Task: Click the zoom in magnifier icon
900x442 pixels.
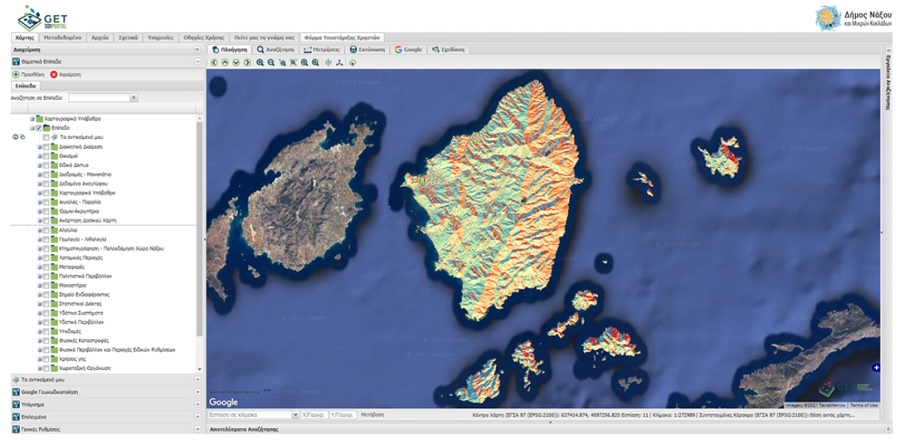Action: click(260, 62)
